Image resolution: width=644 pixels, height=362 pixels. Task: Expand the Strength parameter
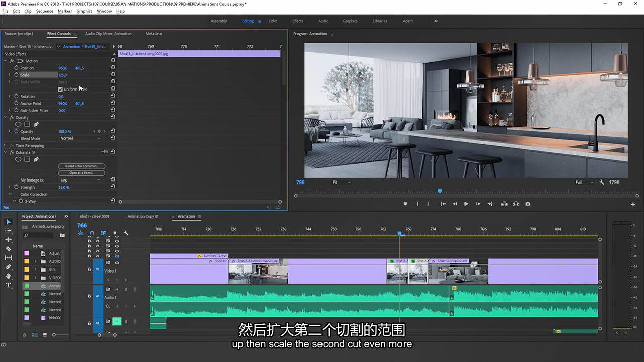pos(9,187)
